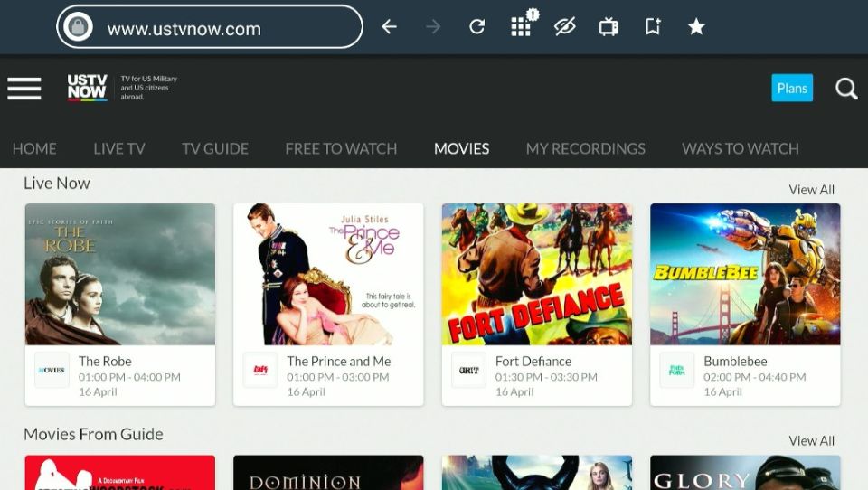868x490 pixels.
Task: Go back with the left arrow
Action: [389, 26]
